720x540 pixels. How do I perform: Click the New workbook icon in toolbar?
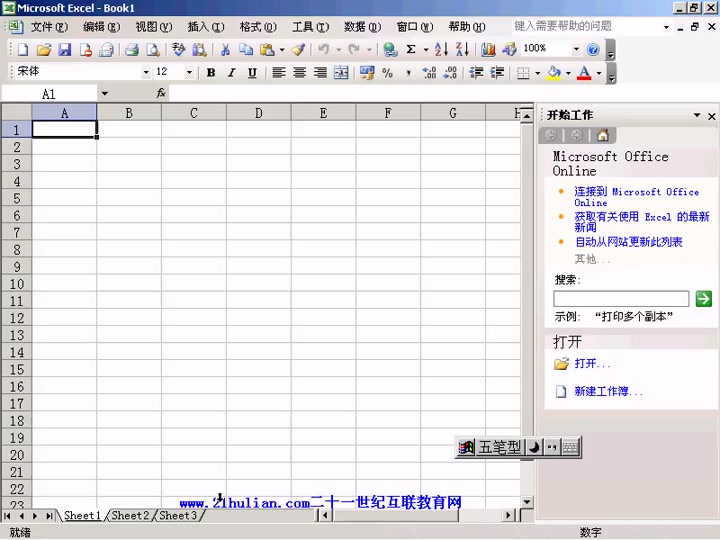(x=22, y=49)
